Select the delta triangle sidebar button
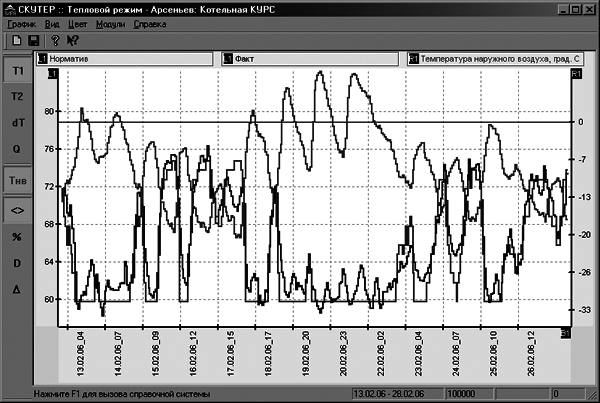The width and height of the screenshot is (600, 403). (x=17, y=290)
